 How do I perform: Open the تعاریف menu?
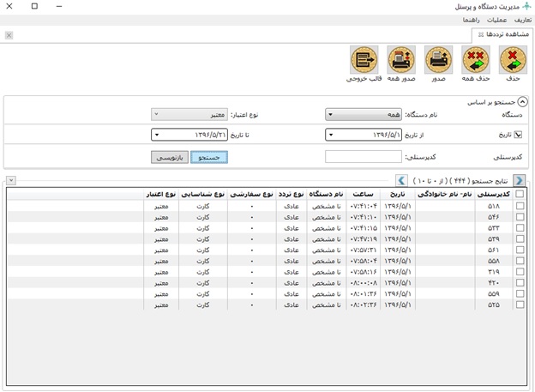[522, 20]
